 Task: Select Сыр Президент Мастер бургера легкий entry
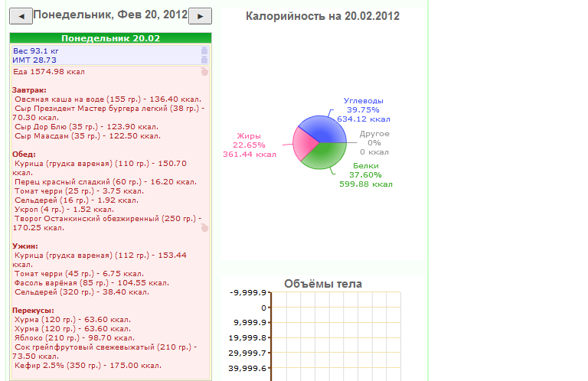click(109, 112)
